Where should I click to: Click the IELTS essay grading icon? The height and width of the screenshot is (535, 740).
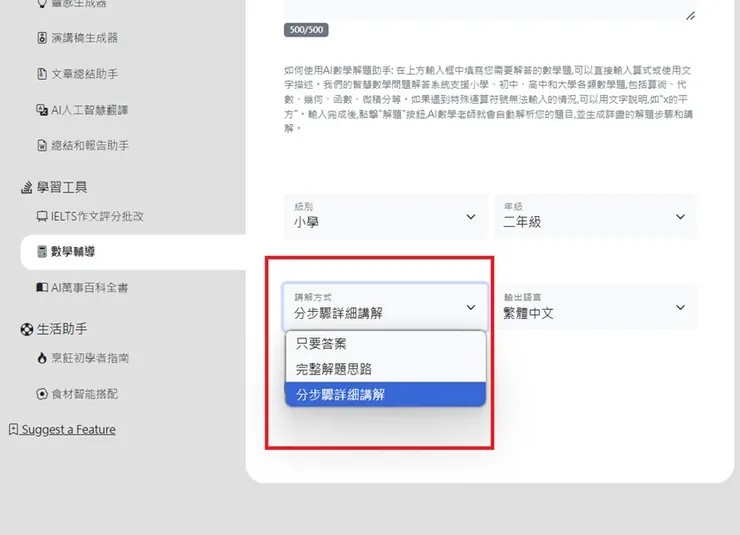[42, 216]
